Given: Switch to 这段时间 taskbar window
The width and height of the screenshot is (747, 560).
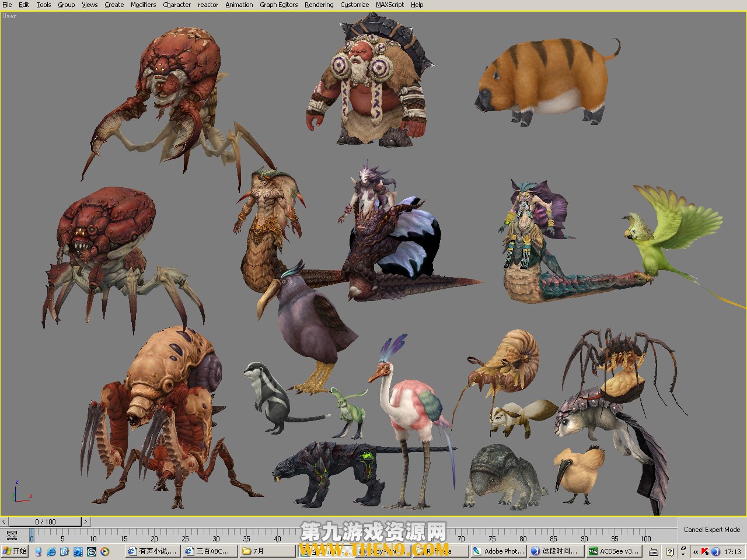Looking at the screenshot, I should point(556,551).
